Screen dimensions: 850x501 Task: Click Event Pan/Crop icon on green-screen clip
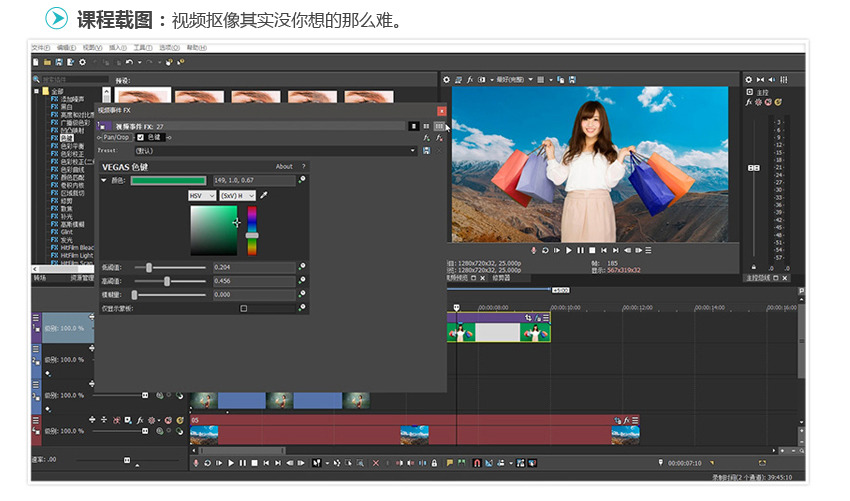(x=529, y=318)
